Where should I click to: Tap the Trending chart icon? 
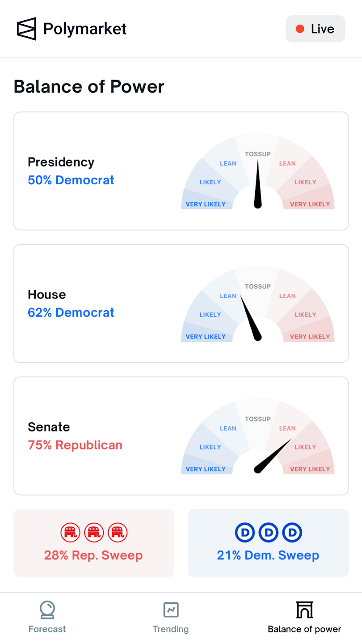(171, 610)
